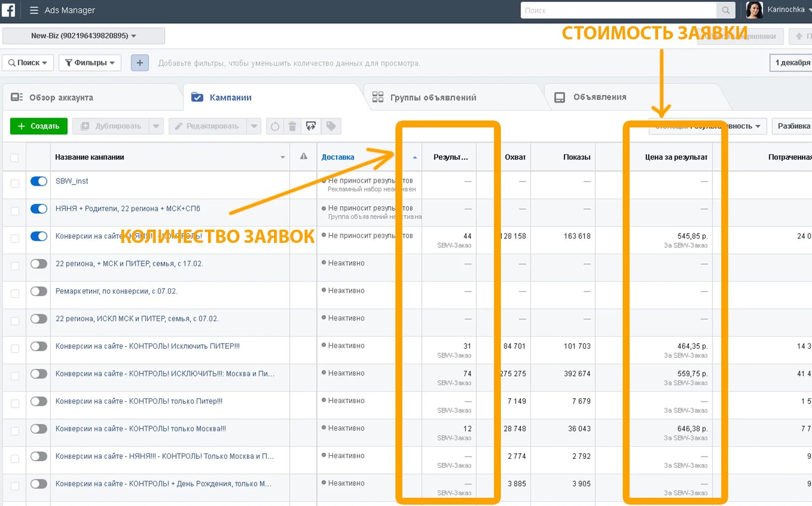Click the Редактировать button
This screenshot has height=506, width=812.
[208, 126]
